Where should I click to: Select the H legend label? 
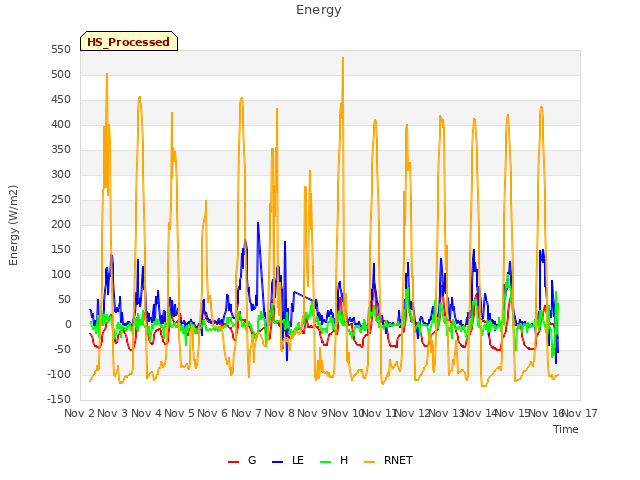coord(344,460)
